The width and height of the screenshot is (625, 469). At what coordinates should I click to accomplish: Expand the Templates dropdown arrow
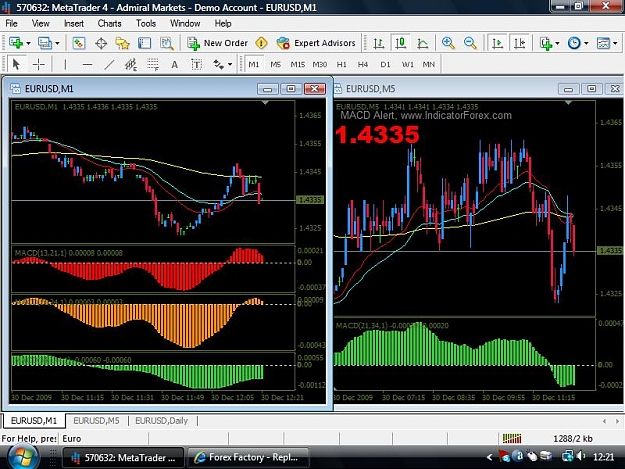tap(615, 43)
